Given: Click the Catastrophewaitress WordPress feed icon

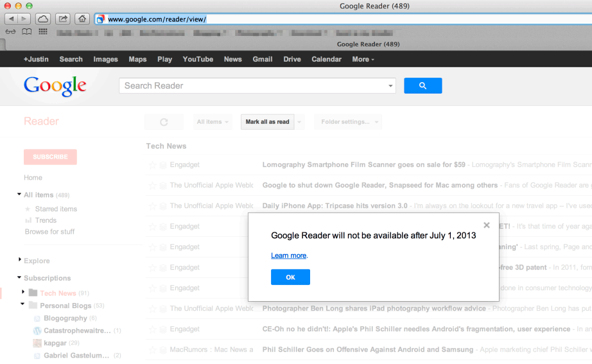Looking at the screenshot, I should tap(37, 331).
